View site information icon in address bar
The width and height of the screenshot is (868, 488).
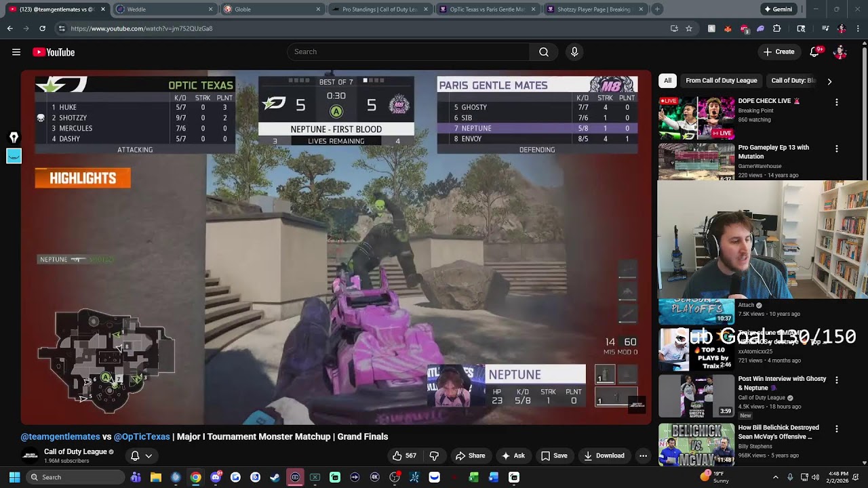pyautogui.click(x=62, y=28)
